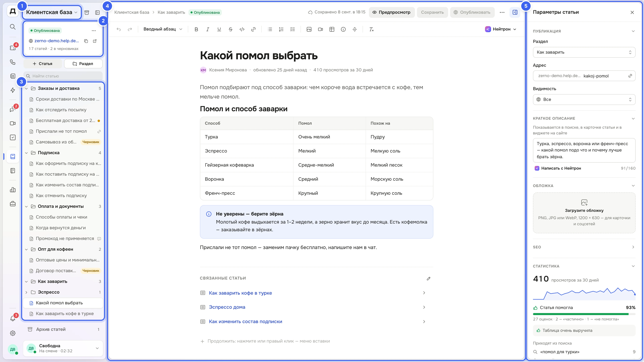Image resolution: width=644 pixels, height=362 pixels.
Task: Open the Нейтрон AI dropdown
Action: click(501, 29)
